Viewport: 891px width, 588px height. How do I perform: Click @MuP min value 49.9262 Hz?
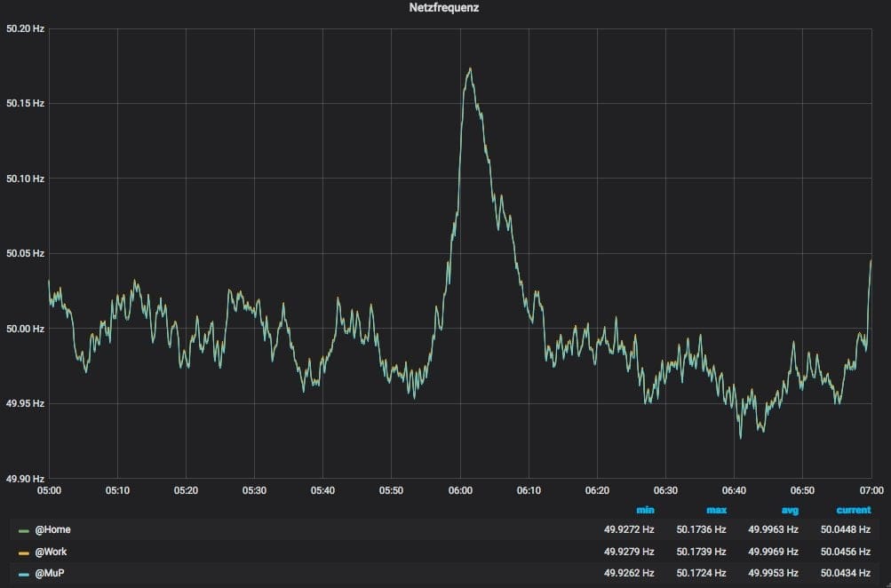(629, 574)
